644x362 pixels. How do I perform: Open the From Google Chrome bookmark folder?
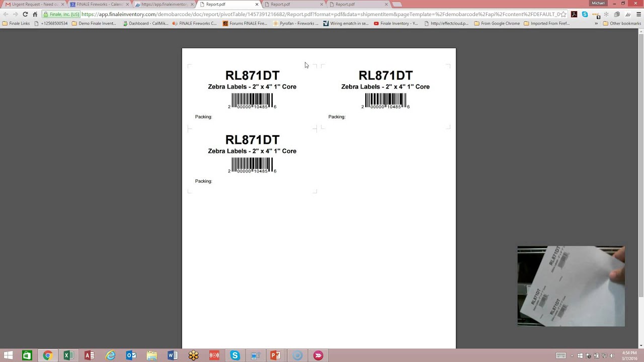497,23
